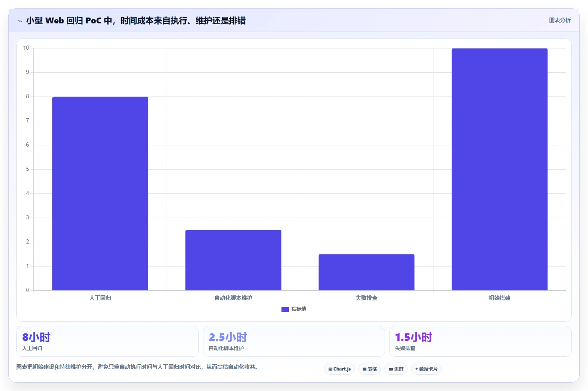Image resolution: width=588 pixels, height=391 pixels.
Task: Click the 指标值 legend label
Action: tap(299, 309)
